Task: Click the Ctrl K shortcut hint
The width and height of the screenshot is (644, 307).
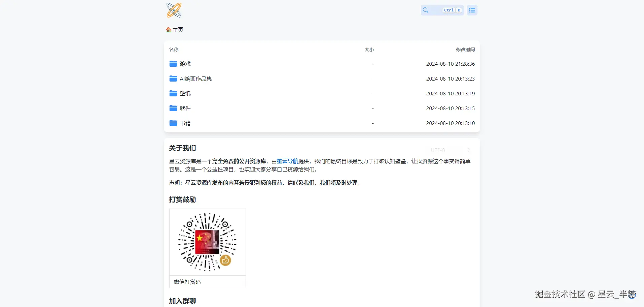Action: coord(452,10)
